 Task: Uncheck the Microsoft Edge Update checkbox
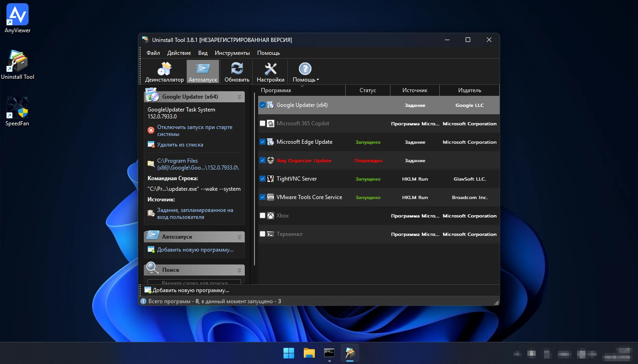tap(262, 142)
